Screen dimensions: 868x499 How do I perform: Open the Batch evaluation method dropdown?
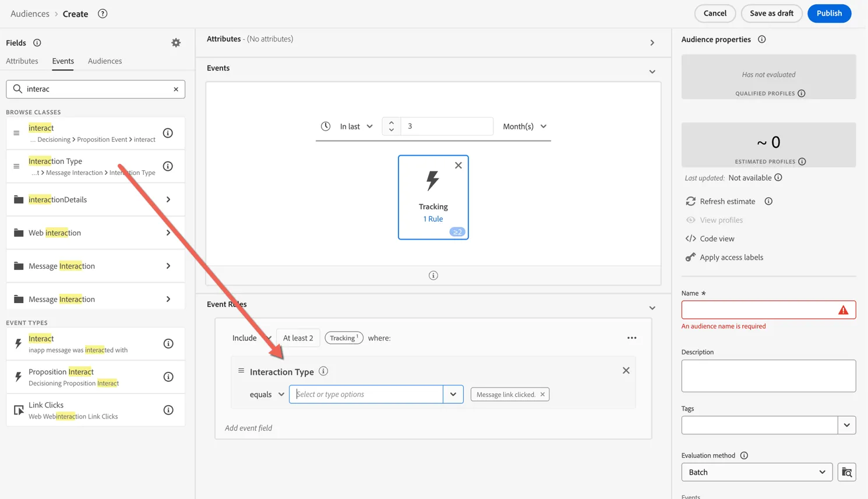[757, 472]
